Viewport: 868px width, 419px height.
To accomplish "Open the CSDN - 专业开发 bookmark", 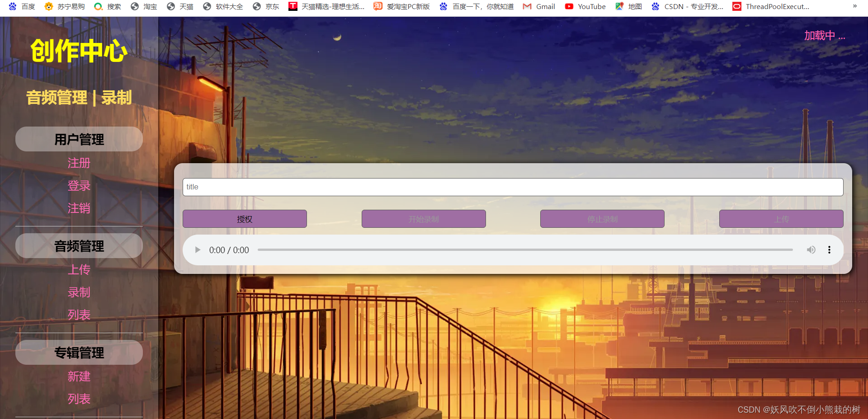I will [688, 6].
